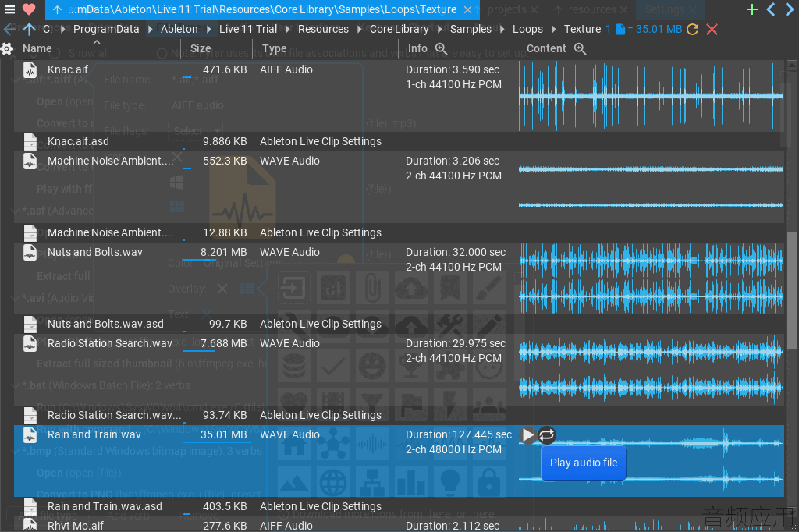Click Rain and Train.wav file icon
This screenshot has width=799, height=532.
(30, 434)
